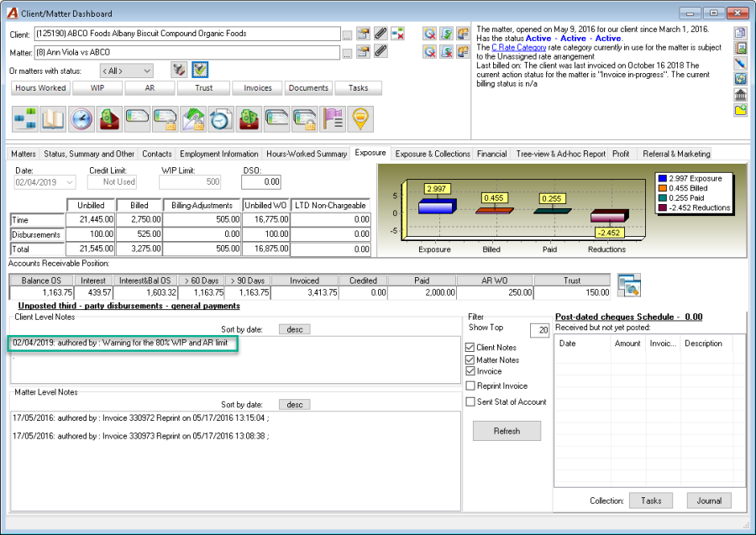Open the C Rate Category link
Viewport: 756px width, 535px height.
coord(519,47)
